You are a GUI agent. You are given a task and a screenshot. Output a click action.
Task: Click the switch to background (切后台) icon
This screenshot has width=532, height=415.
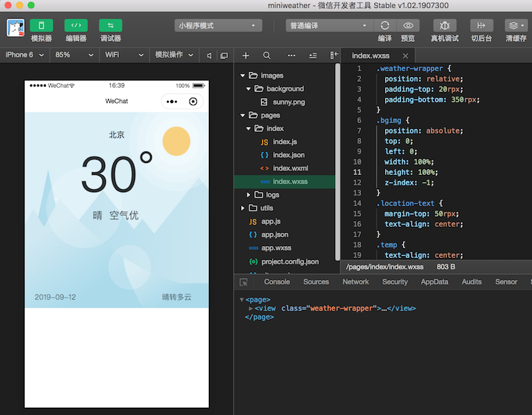click(481, 26)
